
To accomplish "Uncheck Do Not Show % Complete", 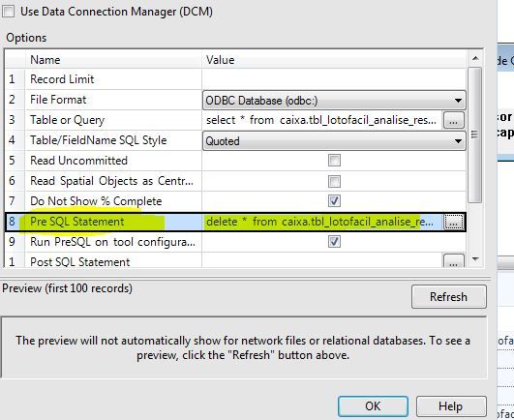I will 334,201.
